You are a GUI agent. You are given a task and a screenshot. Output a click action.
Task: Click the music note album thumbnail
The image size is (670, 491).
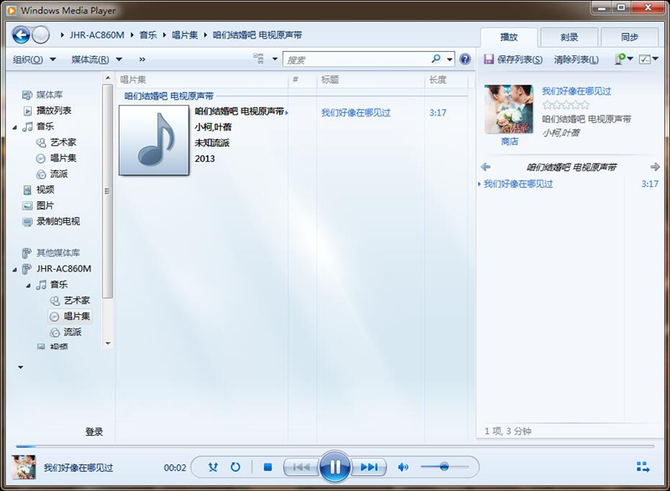tap(154, 140)
